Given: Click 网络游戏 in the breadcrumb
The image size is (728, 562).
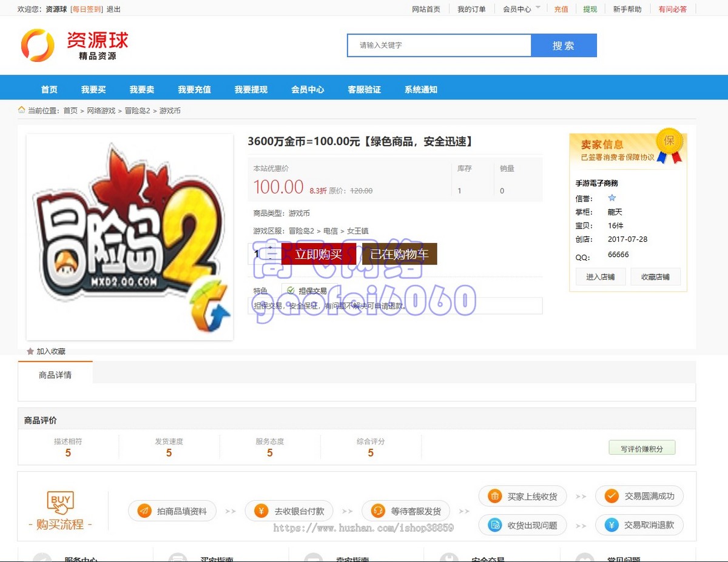Looking at the screenshot, I should [101, 110].
